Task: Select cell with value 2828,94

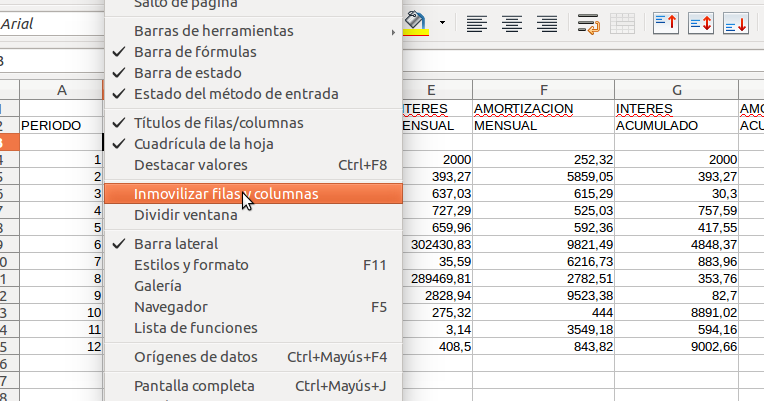Action: point(437,295)
